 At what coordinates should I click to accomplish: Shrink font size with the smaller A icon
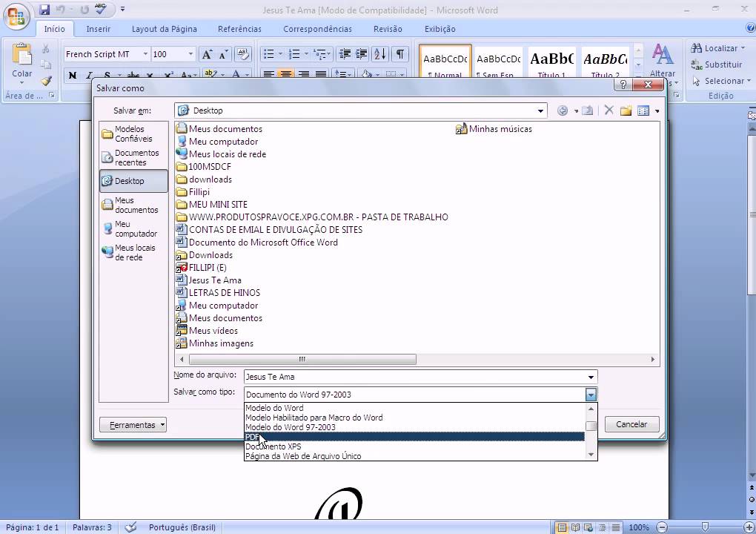[223, 54]
